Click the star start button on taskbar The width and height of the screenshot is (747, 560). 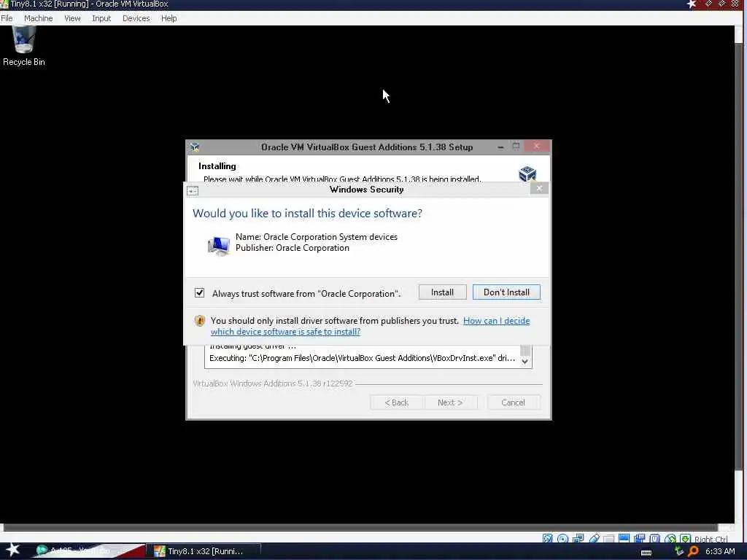[x=13, y=550]
